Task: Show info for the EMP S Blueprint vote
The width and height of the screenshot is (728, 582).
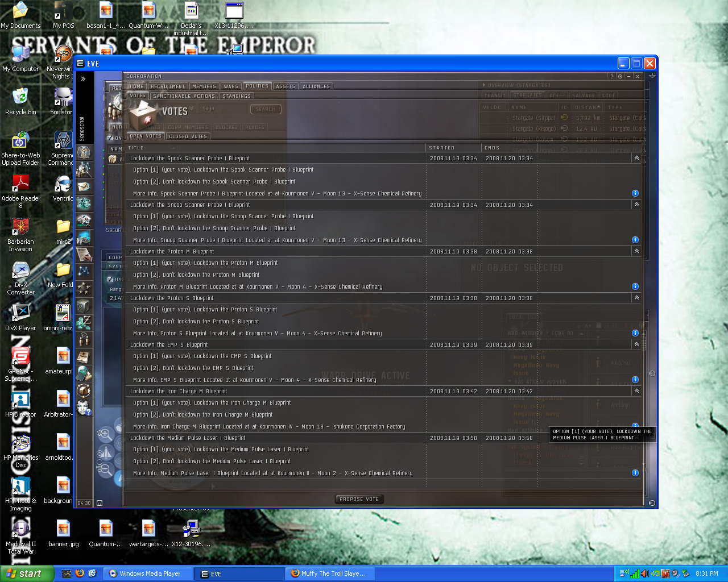Action: pyautogui.click(x=635, y=380)
